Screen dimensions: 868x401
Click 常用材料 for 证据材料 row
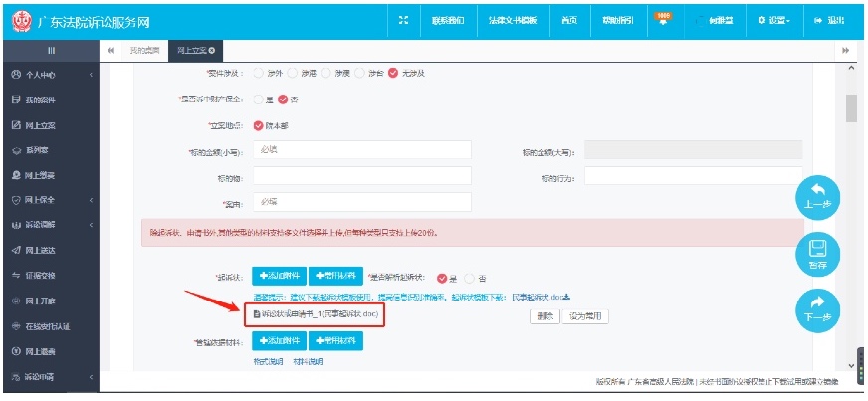[x=335, y=340]
